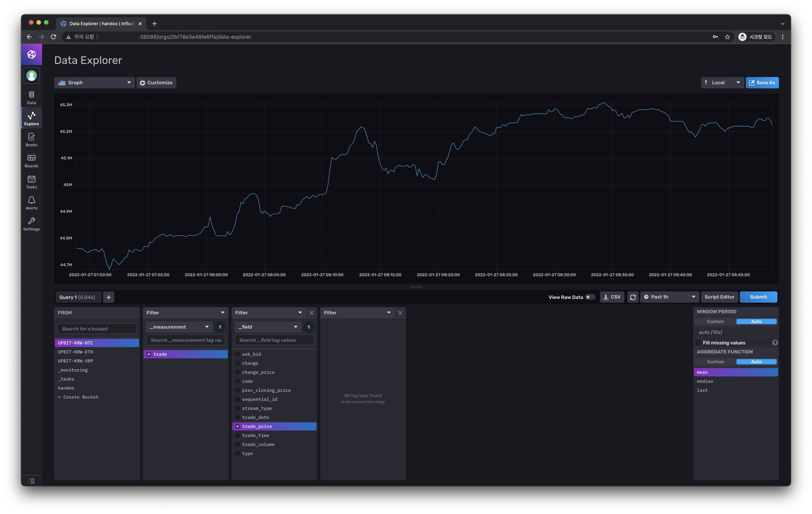Viewport: 812px width, 514px height.
Task: Open the Script Editor
Action: [x=719, y=297]
